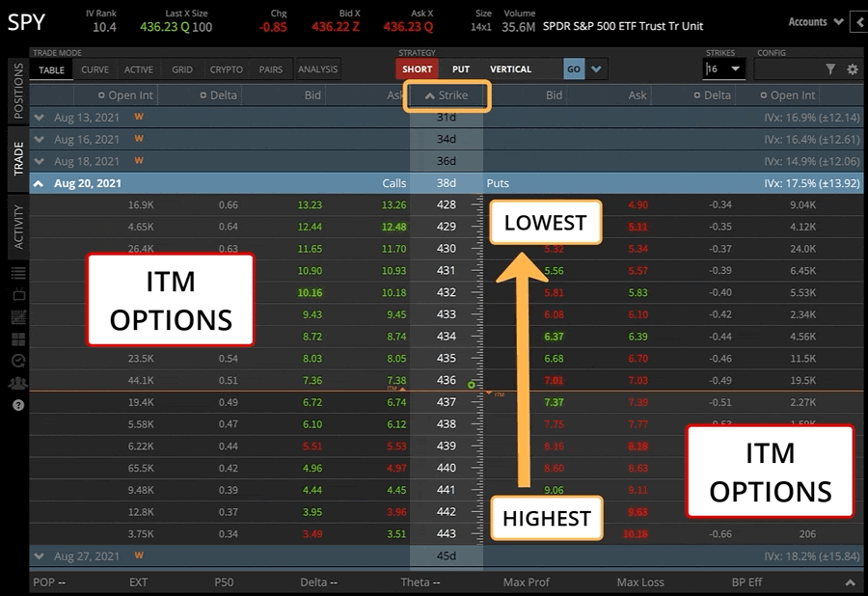The height and width of the screenshot is (596, 868).
Task: Select the social/follow traders icon in sidebar
Action: 16,383
